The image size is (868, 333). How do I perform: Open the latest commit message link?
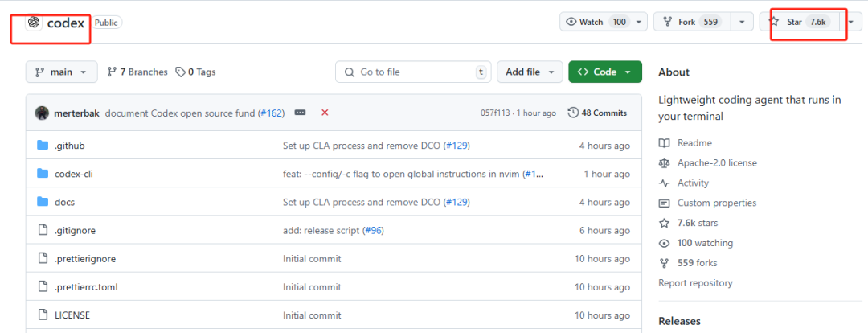point(181,113)
